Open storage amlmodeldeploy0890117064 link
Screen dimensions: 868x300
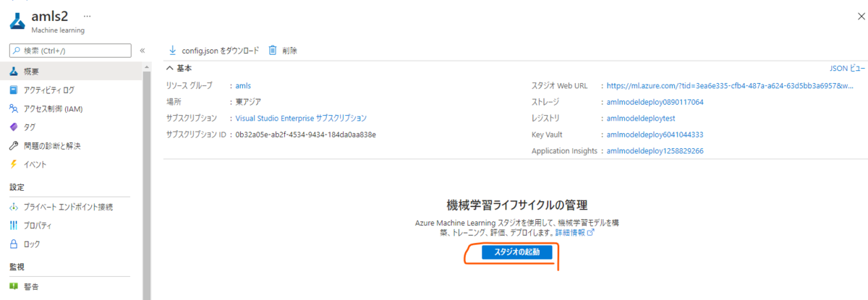tap(655, 102)
